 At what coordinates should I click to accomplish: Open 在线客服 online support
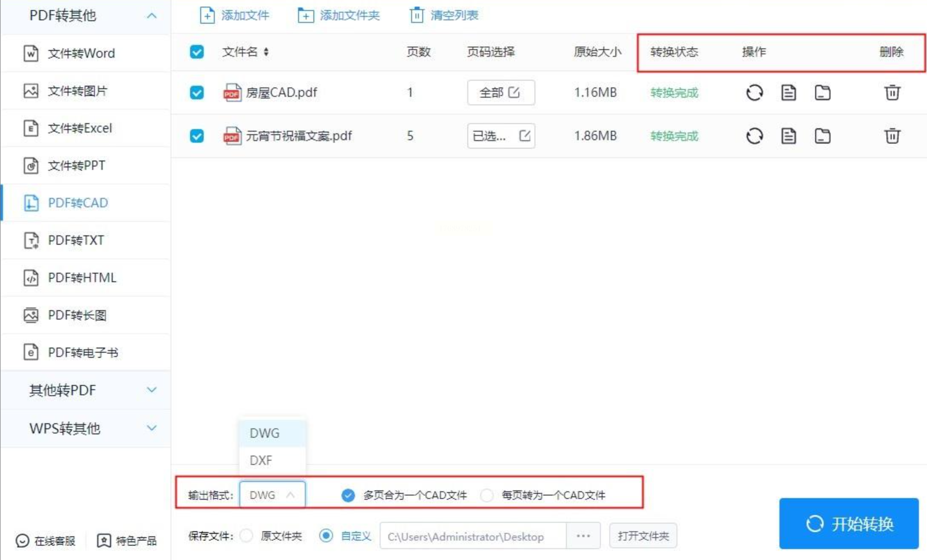point(45,540)
